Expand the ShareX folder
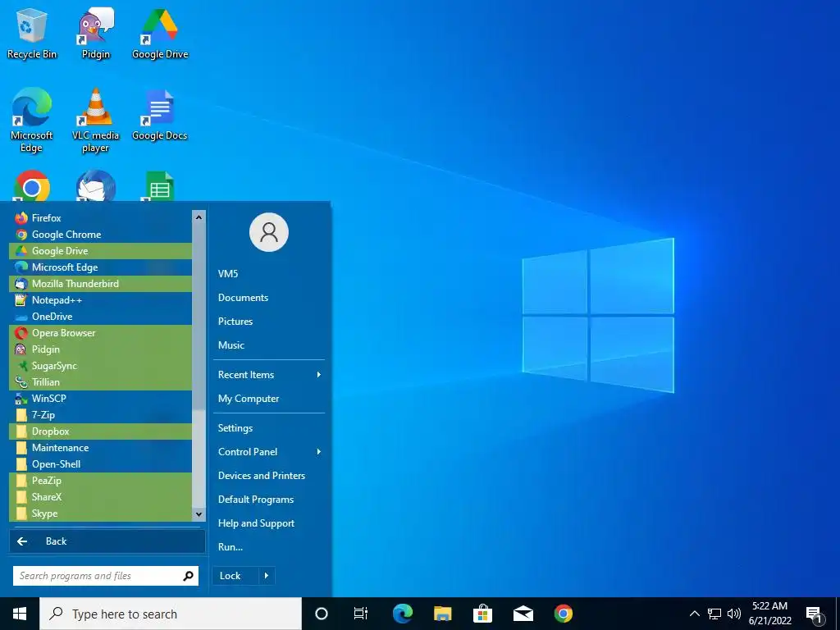 pos(100,497)
